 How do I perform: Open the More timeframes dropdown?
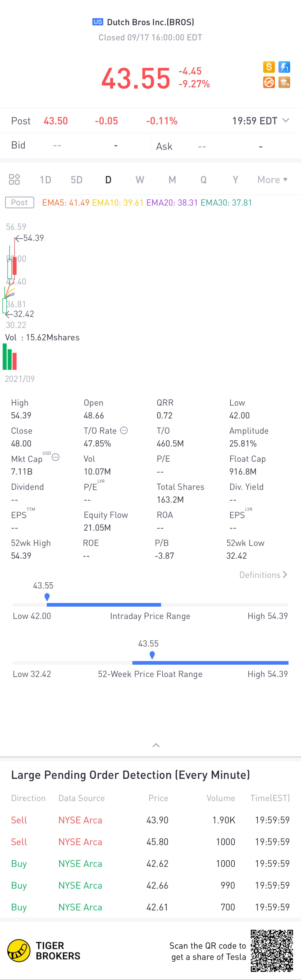(272, 179)
